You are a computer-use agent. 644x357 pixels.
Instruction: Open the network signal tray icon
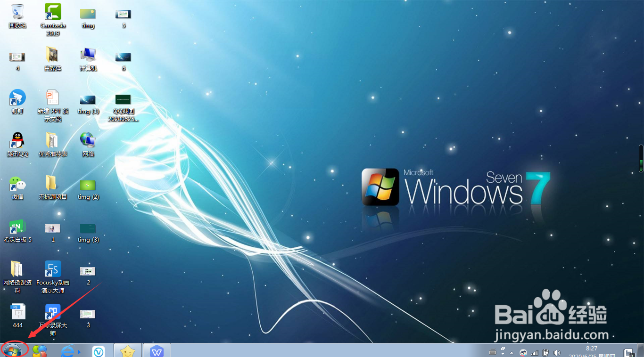(x=535, y=352)
